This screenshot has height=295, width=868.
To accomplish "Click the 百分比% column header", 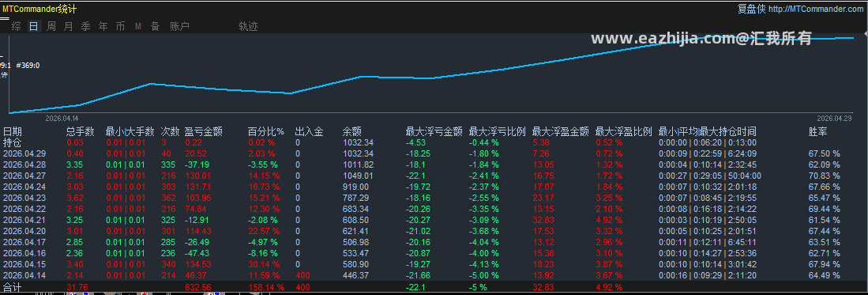I will pyautogui.click(x=265, y=131).
